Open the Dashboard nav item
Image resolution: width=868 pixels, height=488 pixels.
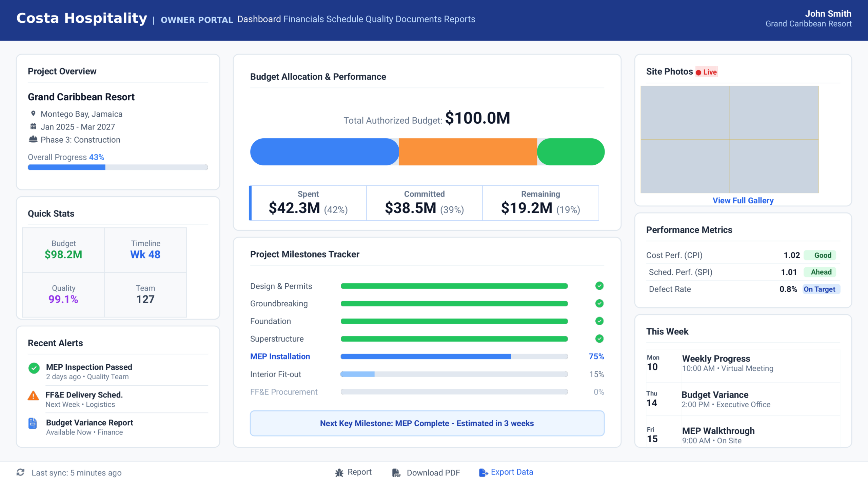pyautogui.click(x=259, y=19)
